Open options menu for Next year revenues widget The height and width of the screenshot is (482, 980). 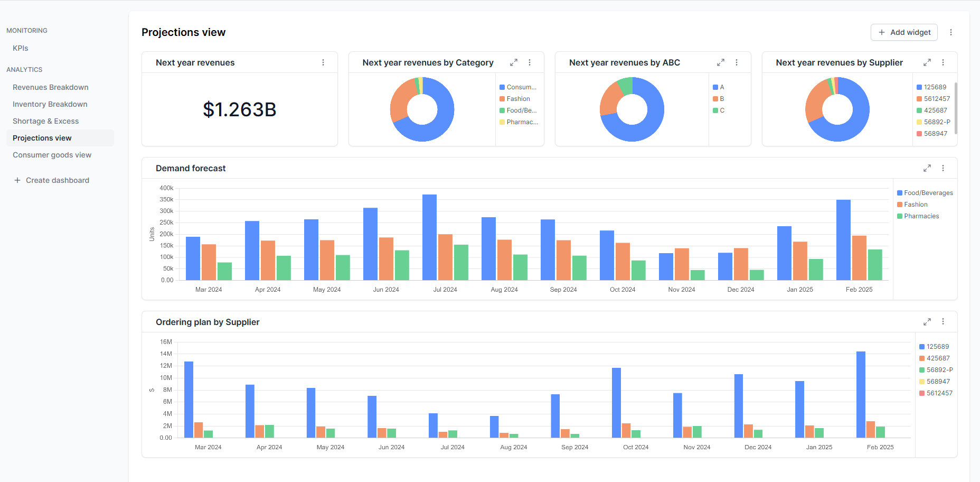tap(323, 62)
